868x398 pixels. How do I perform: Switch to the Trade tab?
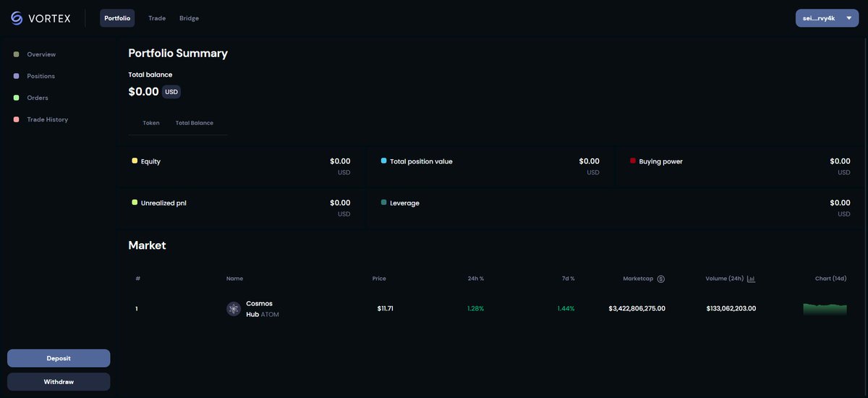pos(157,18)
